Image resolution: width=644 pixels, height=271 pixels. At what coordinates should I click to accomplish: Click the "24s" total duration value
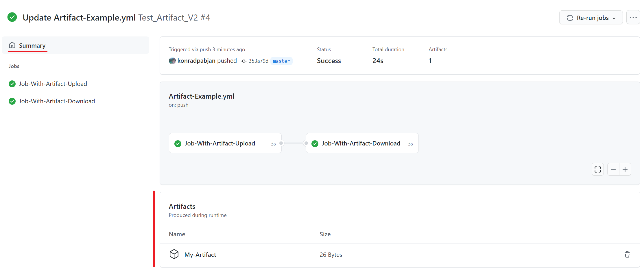click(378, 61)
